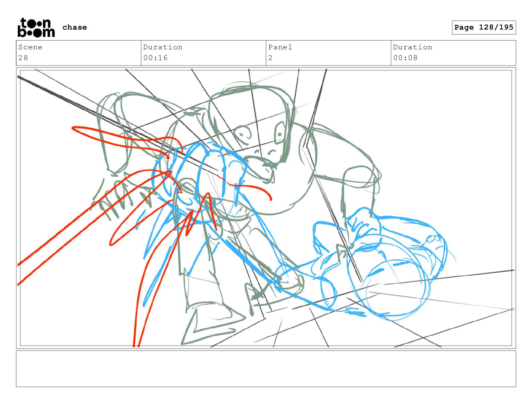The height and width of the screenshot is (411, 532).
Task: Click the panel duration value '00:08'
Action: tap(405, 58)
